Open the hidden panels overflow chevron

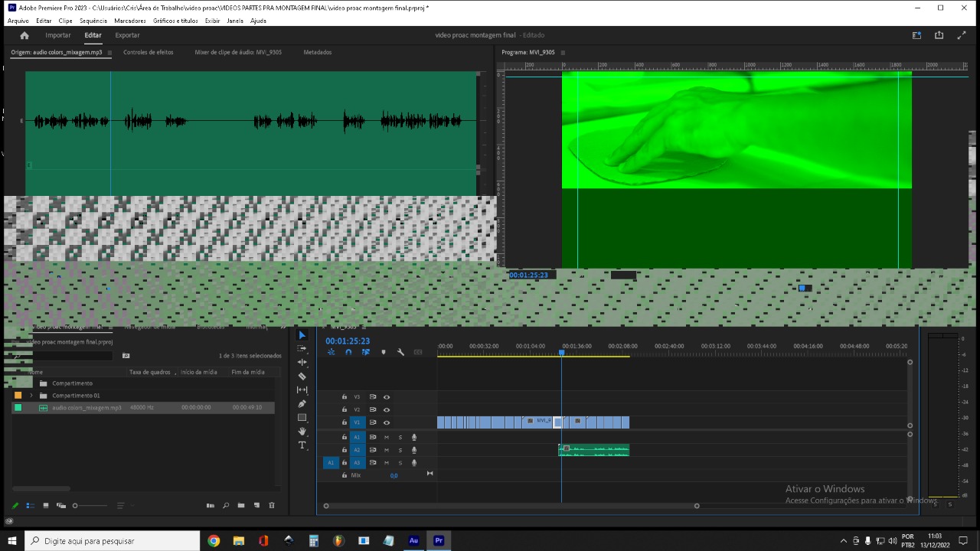click(x=283, y=327)
